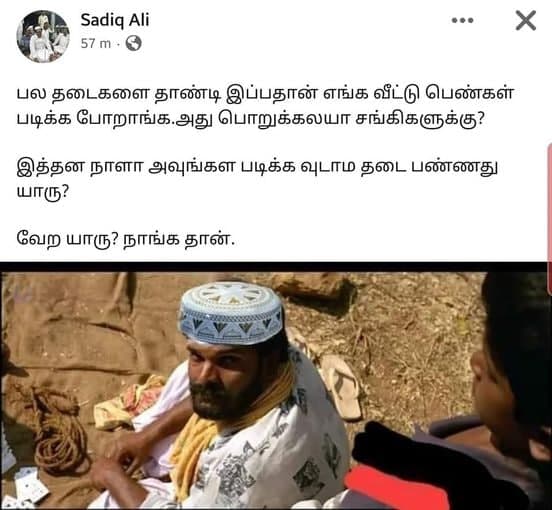Visit the Sadiq Ali profile name link
This screenshot has height=510, width=552.
[115, 20]
